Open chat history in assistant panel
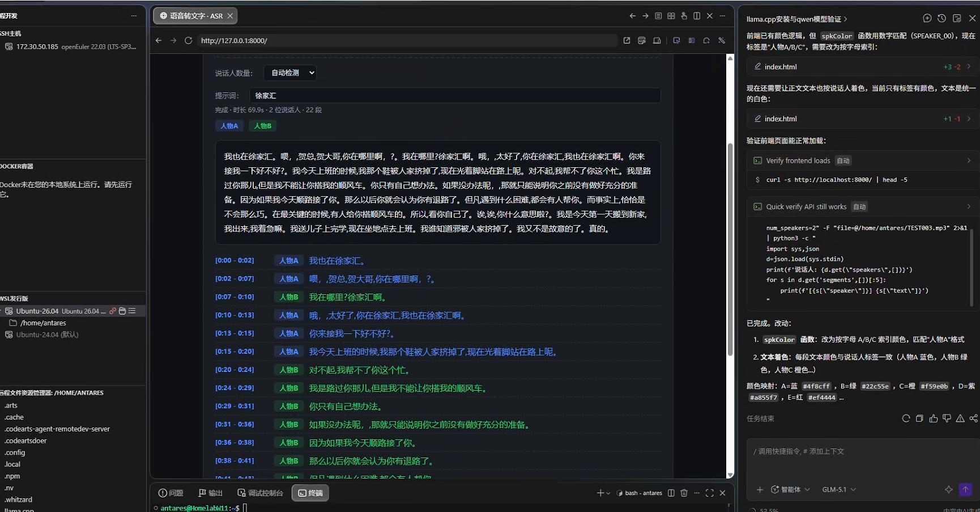 [x=941, y=19]
